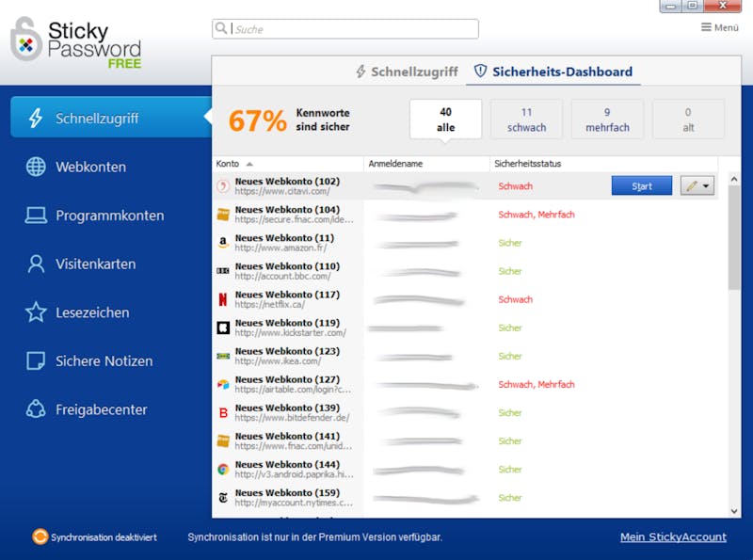The image size is (753, 560).
Task: Click the Visitenkarten person icon
Action: click(36, 264)
